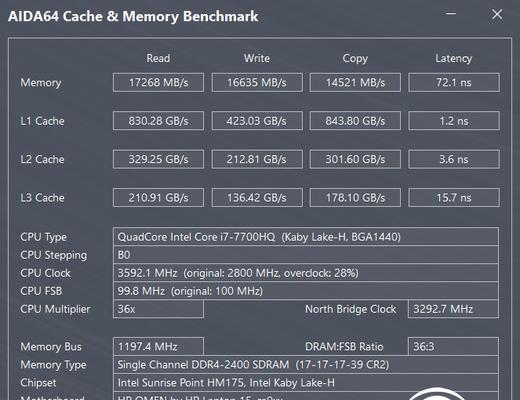The height and width of the screenshot is (400, 520).
Task: Click the L2 Cache Copy 301.60 GB/s field
Action: (355, 159)
